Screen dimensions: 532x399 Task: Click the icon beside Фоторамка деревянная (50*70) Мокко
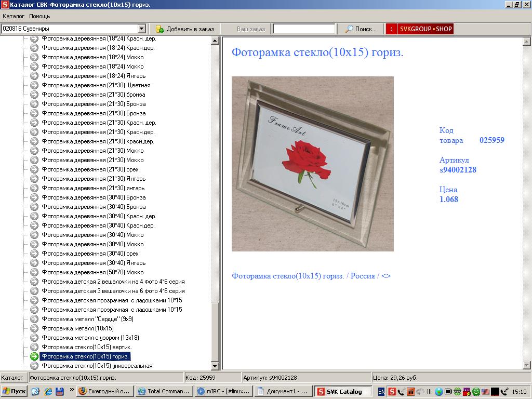[34, 272]
